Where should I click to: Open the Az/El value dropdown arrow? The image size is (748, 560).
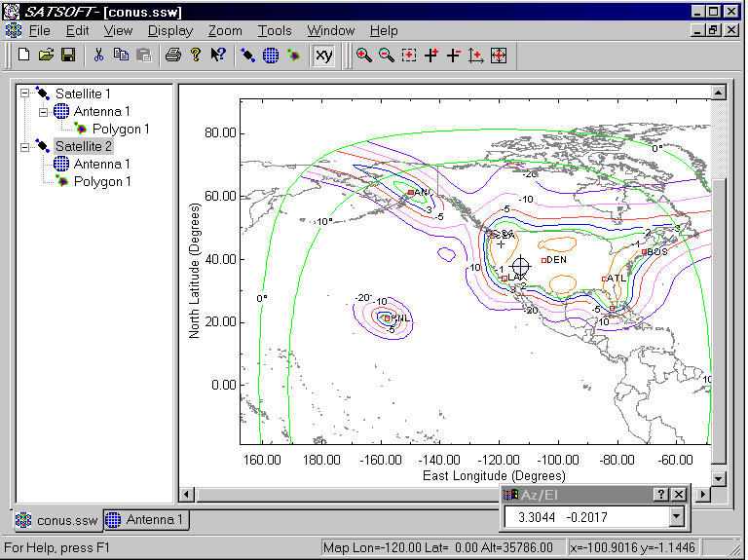point(676,516)
